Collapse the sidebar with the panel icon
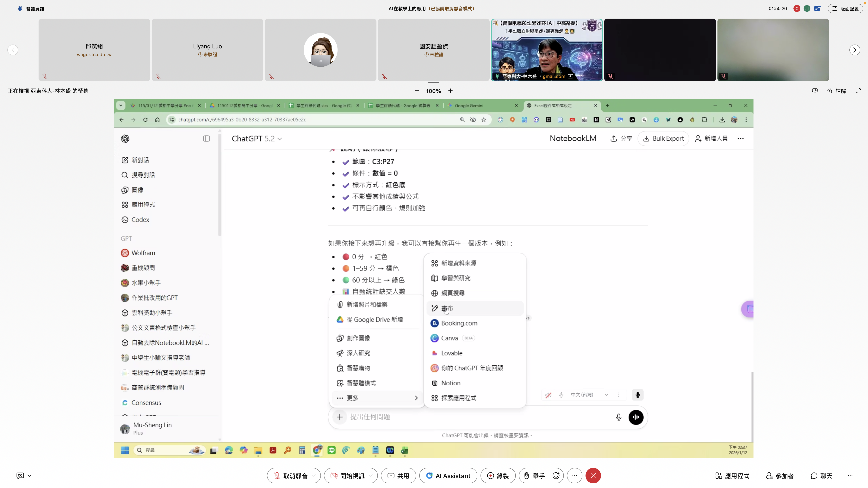The image size is (868, 488). (207, 138)
